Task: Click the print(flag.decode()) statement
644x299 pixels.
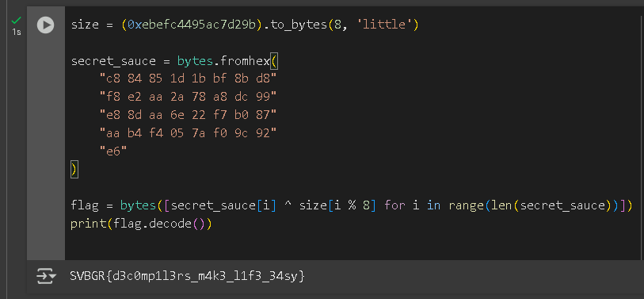Action: [x=141, y=224]
